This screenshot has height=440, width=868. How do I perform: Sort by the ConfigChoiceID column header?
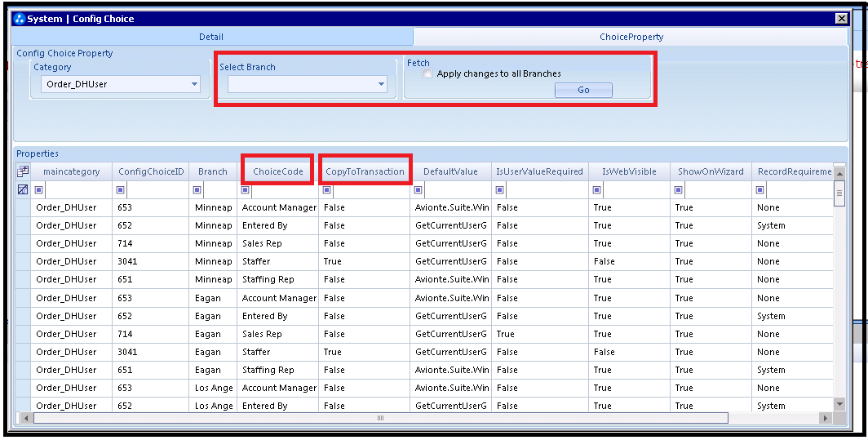151,171
